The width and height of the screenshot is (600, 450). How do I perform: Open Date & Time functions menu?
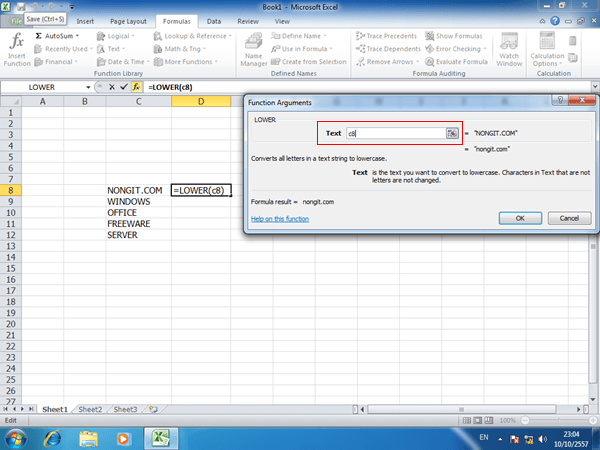click(x=123, y=62)
